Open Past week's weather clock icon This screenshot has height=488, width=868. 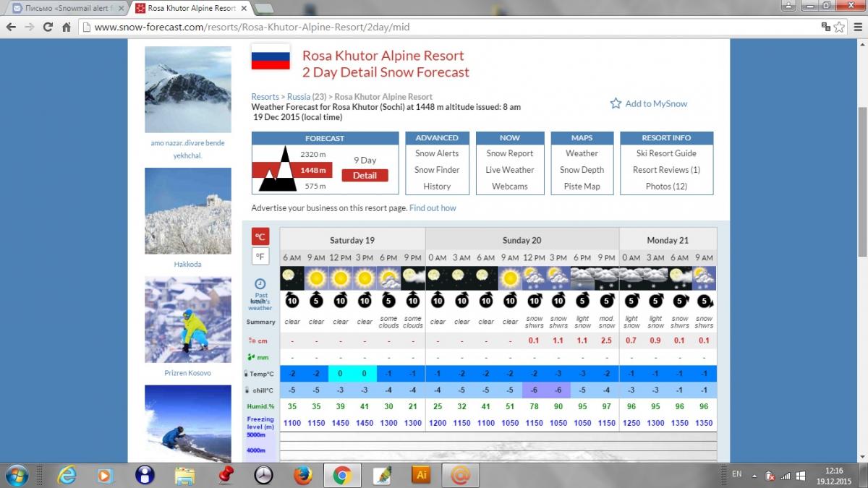[260, 284]
